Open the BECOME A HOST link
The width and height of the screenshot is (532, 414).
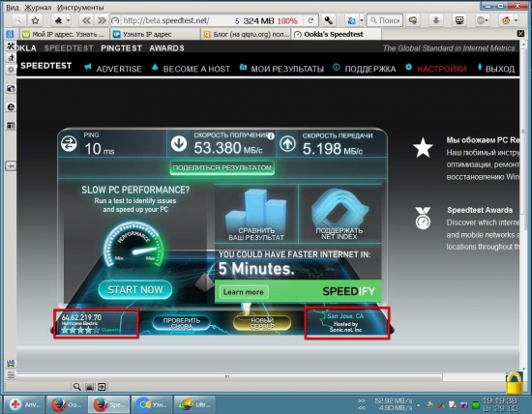196,69
